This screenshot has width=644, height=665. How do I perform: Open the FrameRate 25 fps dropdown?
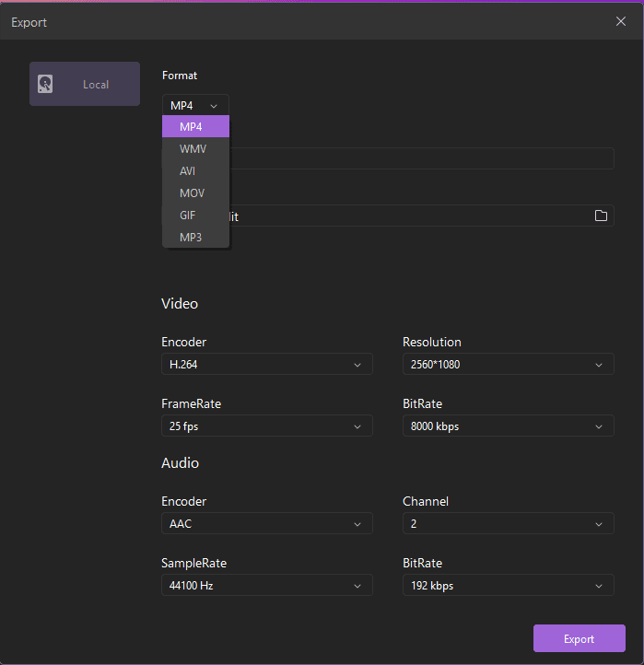tap(267, 426)
